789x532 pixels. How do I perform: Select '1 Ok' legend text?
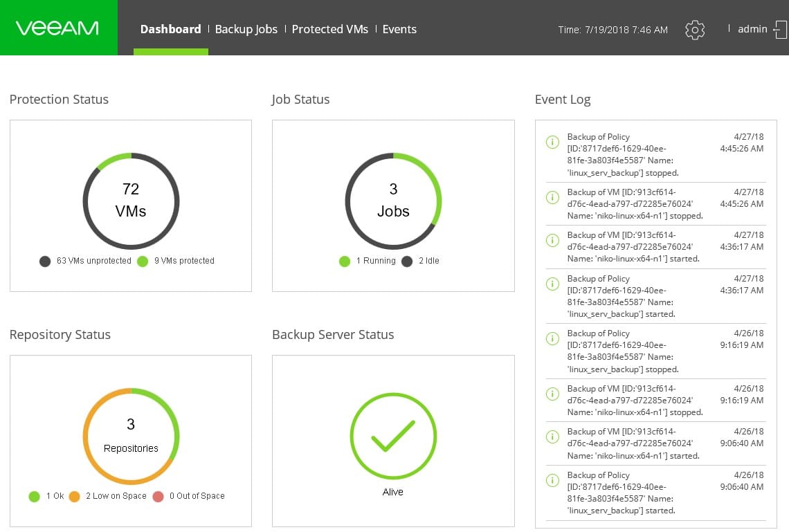point(55,496)
